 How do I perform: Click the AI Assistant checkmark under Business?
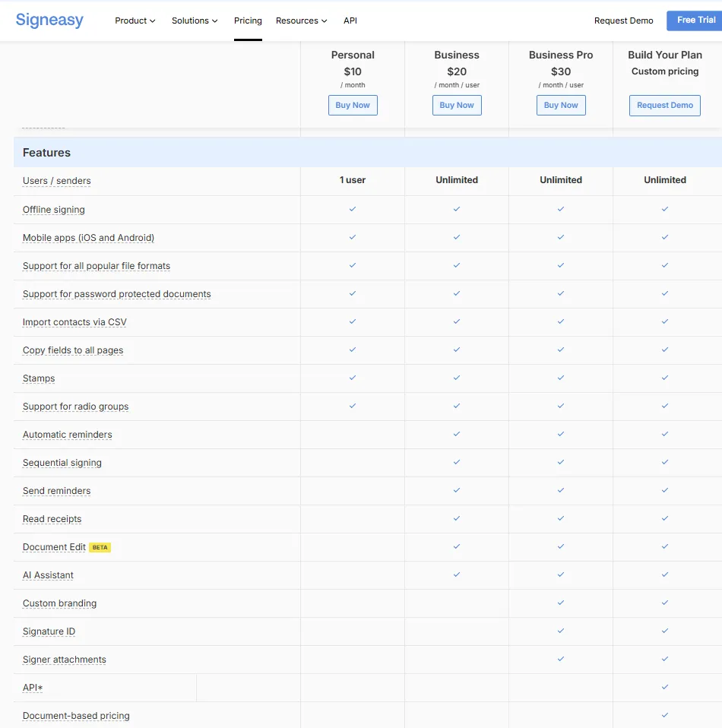457,575
